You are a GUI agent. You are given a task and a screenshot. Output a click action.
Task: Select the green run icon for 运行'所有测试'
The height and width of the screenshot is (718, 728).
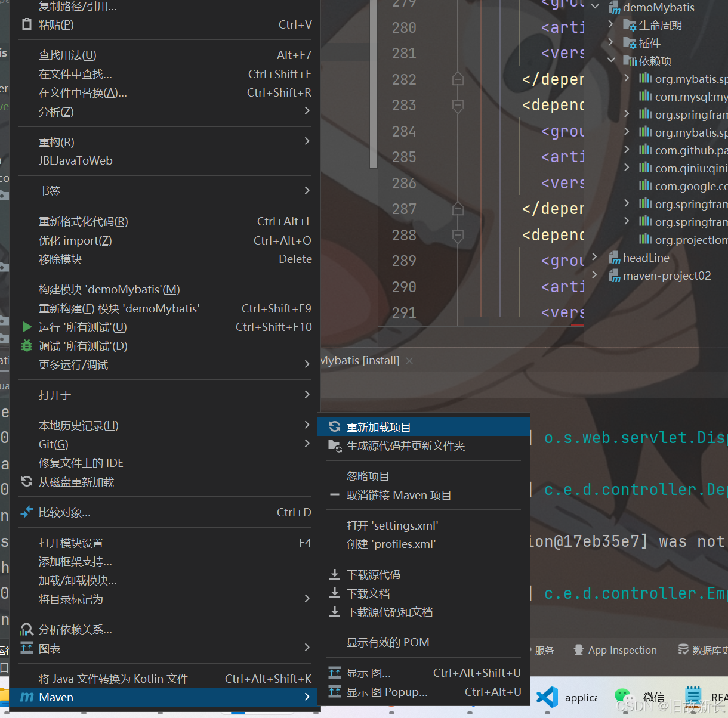coord(26,327)
